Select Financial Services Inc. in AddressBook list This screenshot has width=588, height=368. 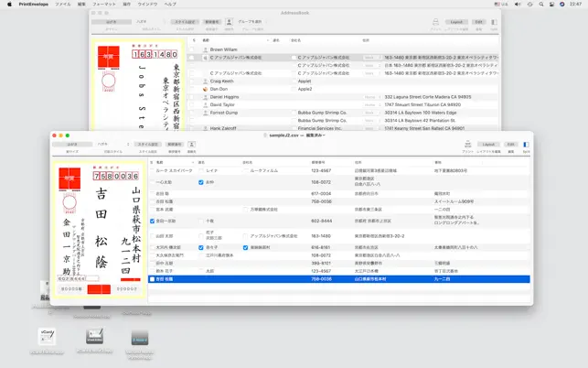point(320,128)
